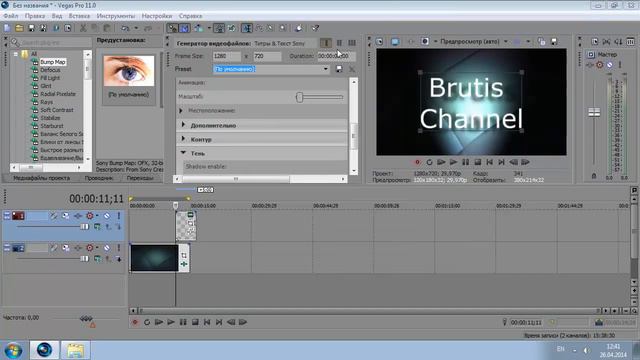Toggle Mute on video track 1
The image size is (640, 360).
[x=107, y=216]
